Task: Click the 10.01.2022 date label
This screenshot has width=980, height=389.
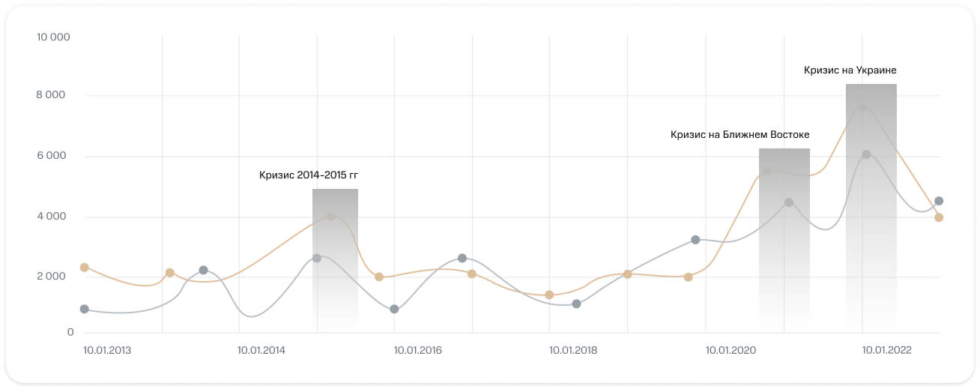Action: [x=886, y=349]
